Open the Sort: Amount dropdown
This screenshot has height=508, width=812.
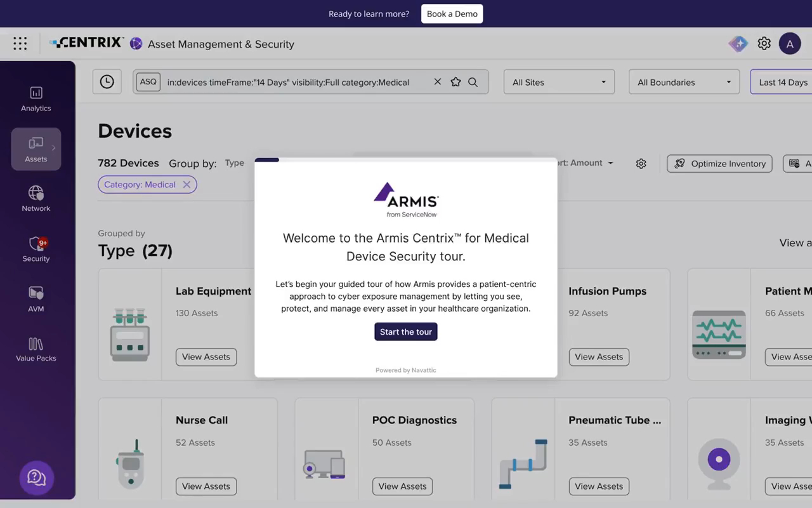584,163
